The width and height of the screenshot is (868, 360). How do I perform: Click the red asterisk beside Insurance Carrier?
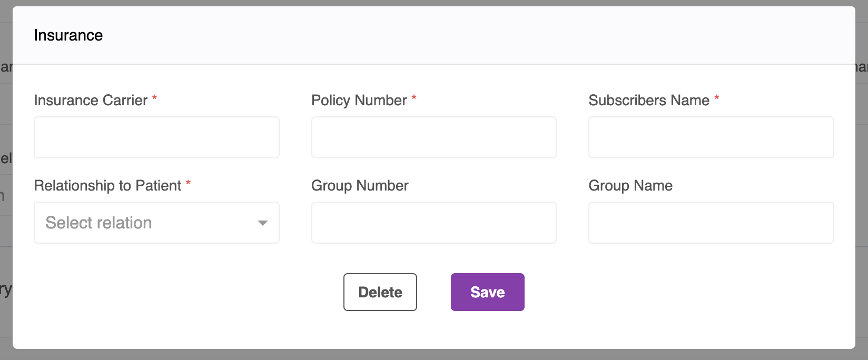pos(154,98)
